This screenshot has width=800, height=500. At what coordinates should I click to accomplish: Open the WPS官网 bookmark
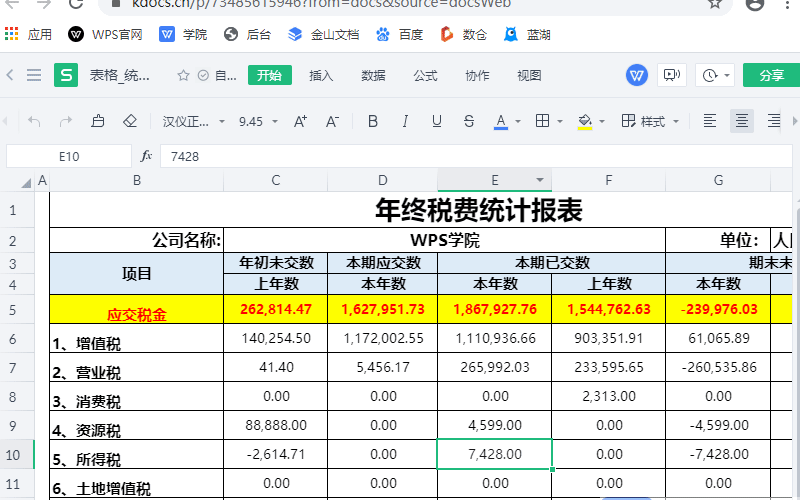pos(105,35)
